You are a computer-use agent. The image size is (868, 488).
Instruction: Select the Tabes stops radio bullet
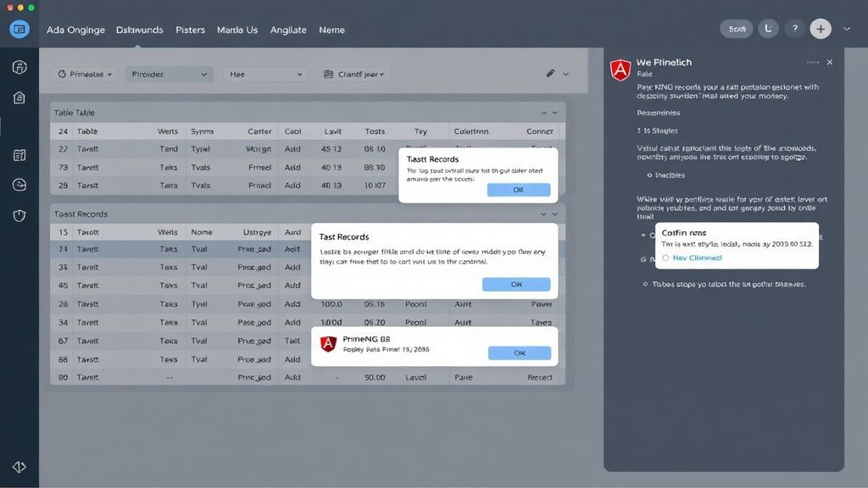645,285
